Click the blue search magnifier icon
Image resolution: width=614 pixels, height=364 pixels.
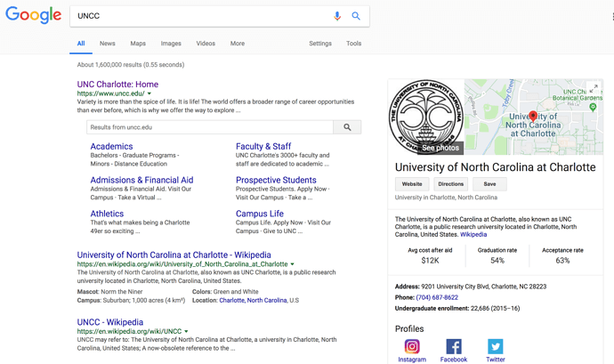click(x=356, y=16)
